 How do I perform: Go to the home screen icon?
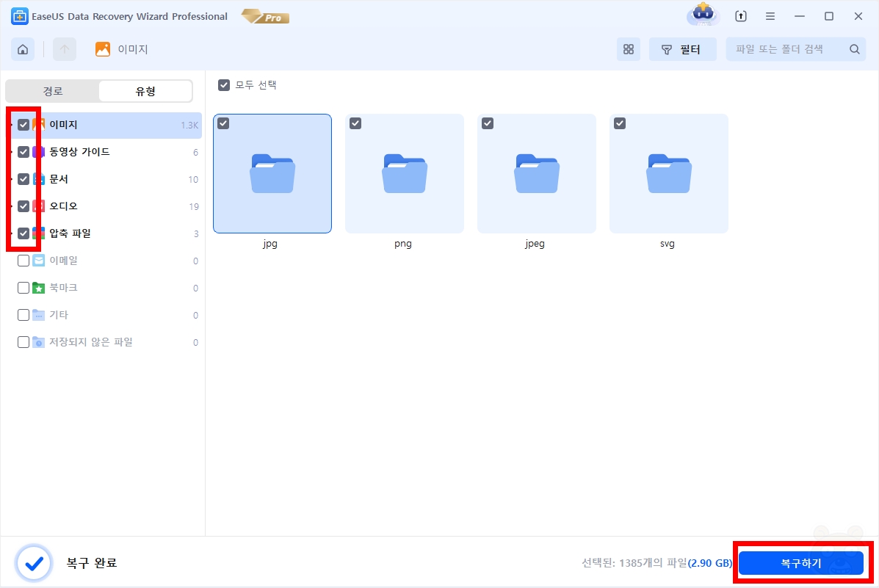coord(23,49)
